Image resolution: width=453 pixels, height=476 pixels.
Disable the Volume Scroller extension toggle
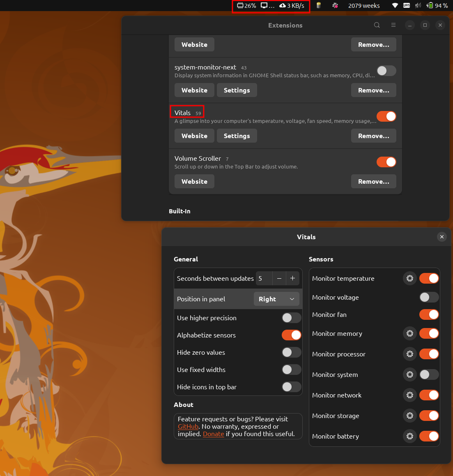click(x=386, y=162)
